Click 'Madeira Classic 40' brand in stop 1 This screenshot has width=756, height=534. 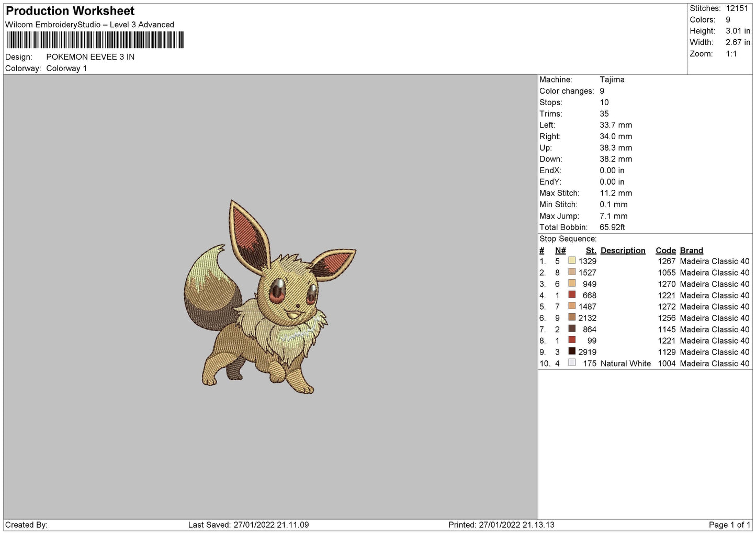[715, 261]
